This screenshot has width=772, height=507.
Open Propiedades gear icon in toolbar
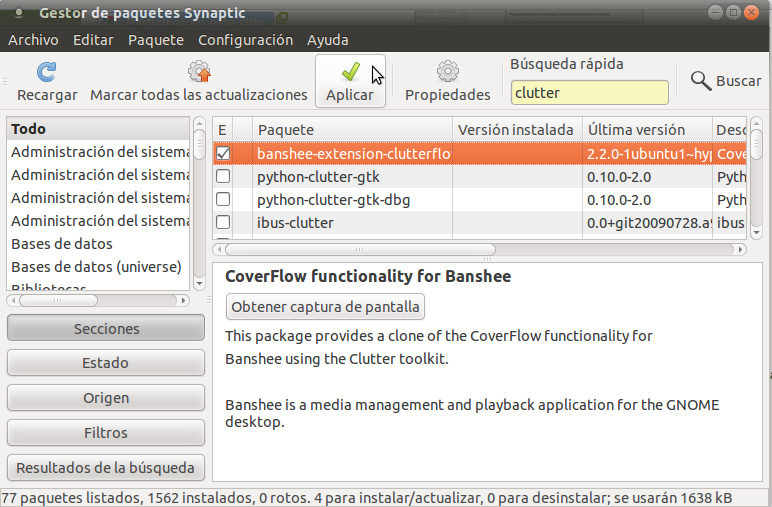(x=448, y=72)
